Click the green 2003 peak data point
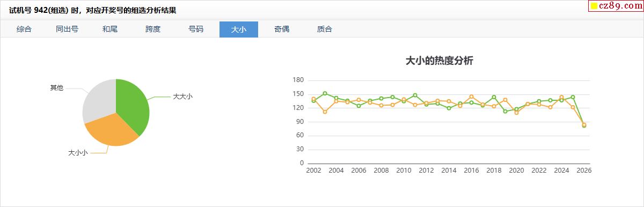The image size is (644, 207). [x=325, y=93]
